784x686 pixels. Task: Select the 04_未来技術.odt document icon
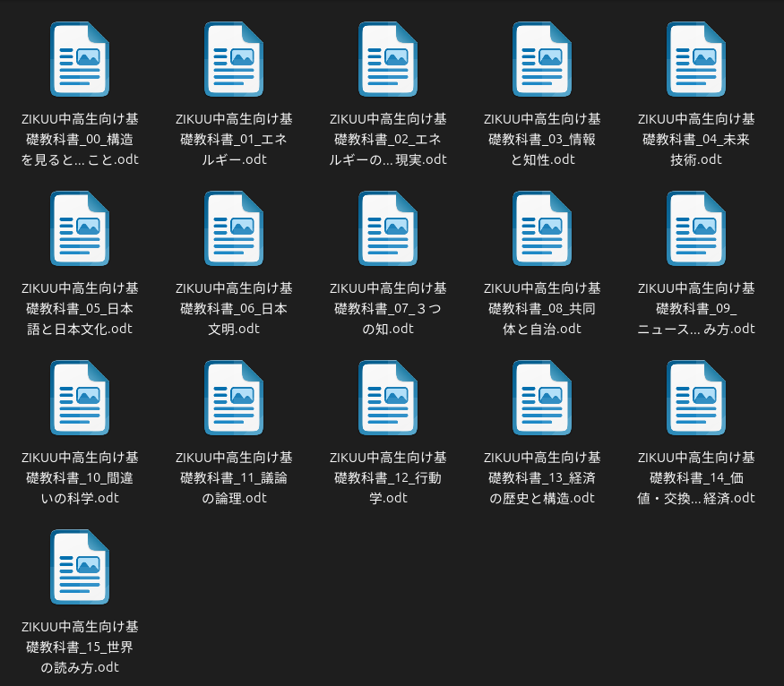pyautogui.click(x=696, y=59)
